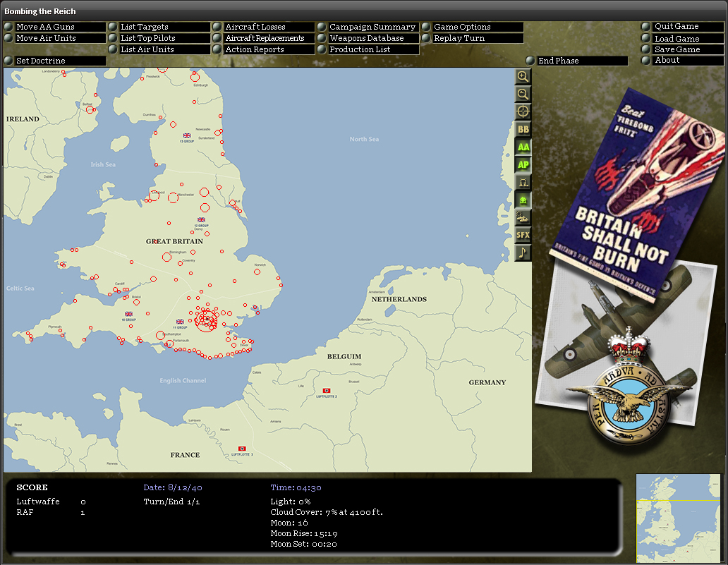
Task: View Aircraft Losses
Action: [x=264, y=27]
